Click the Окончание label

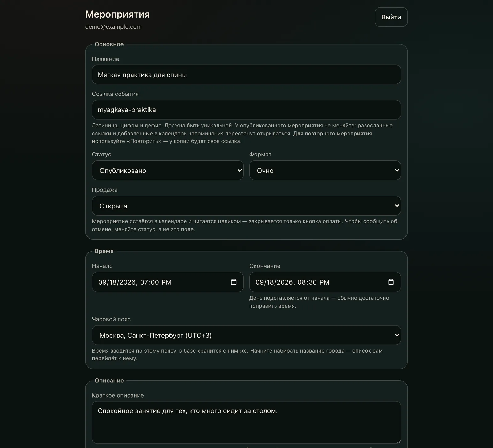tap(265, 266)
